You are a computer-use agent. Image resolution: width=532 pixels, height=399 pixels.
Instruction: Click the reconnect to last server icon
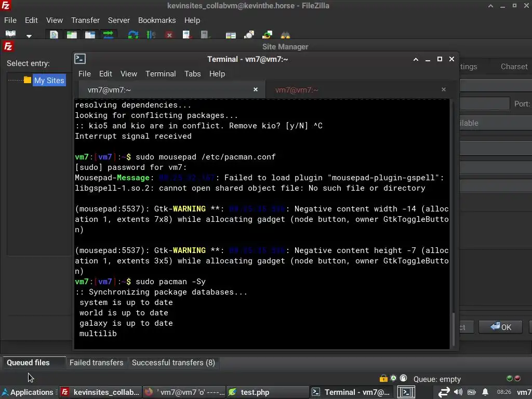click(x=205, y=34)
